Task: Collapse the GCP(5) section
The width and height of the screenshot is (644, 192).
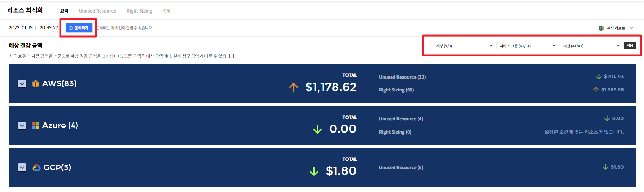Action: point(22,168)
